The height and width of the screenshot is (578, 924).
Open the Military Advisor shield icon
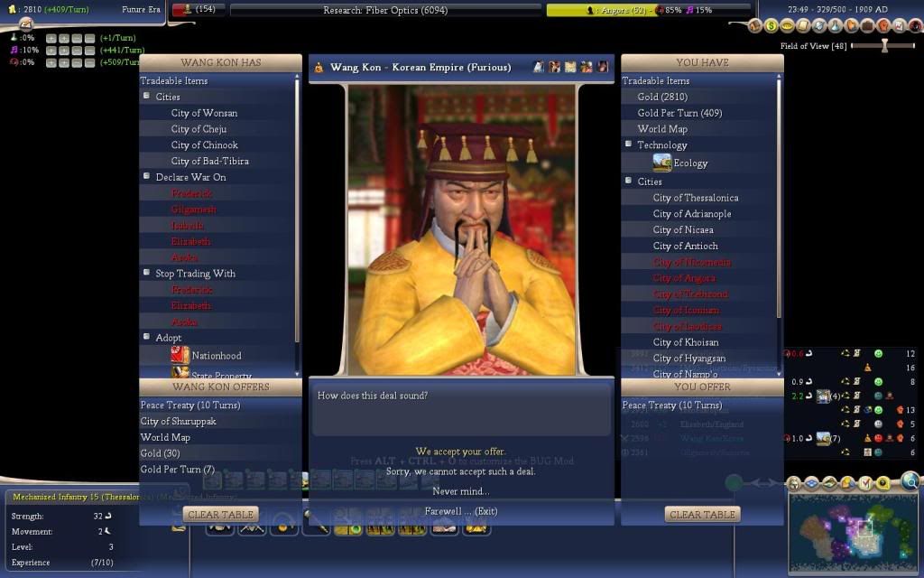[x=819, y=26]
